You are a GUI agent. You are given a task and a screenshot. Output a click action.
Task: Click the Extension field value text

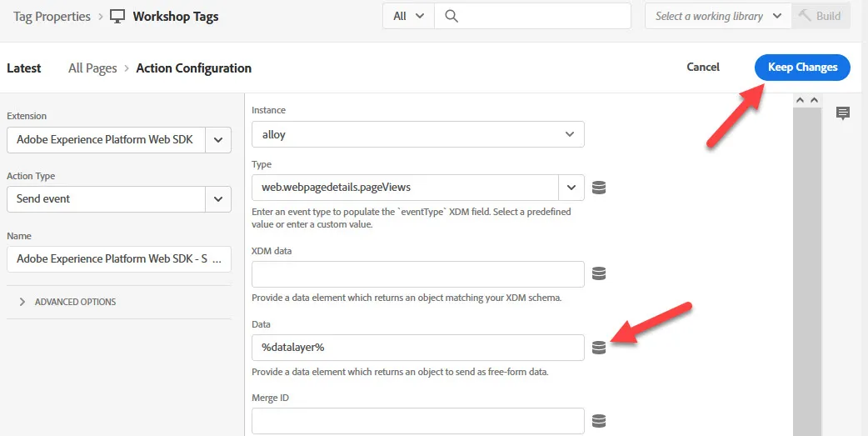[x=105, y=139]
